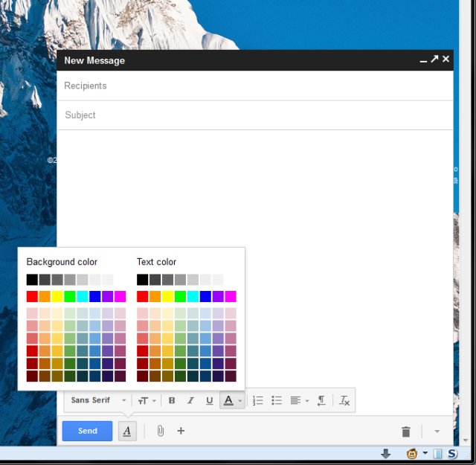Toggle italic formatting
This screenshot has width=476, height=465.
tap(190, 400)
